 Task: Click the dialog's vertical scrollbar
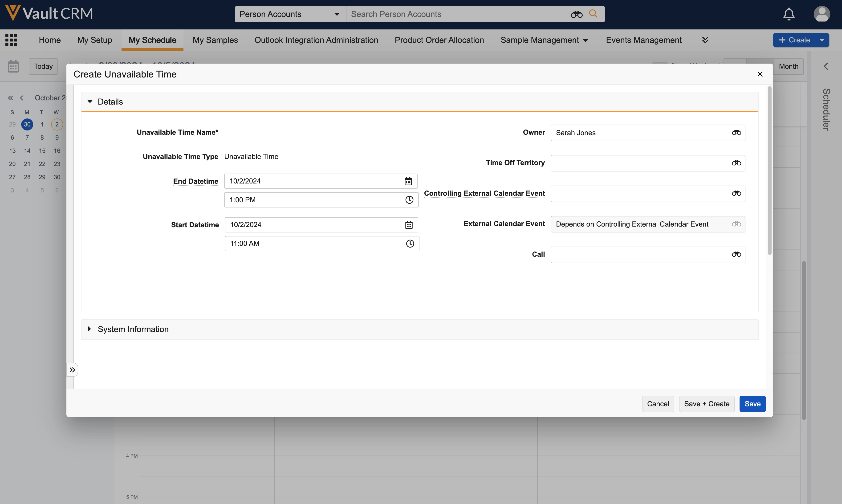pos(769,170)
